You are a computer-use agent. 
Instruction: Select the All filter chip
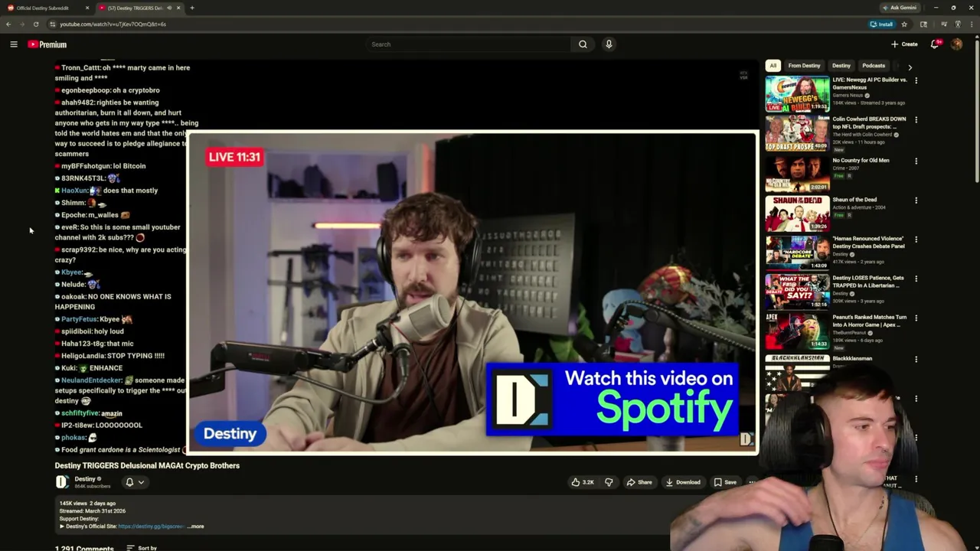(x=773, y=66)
